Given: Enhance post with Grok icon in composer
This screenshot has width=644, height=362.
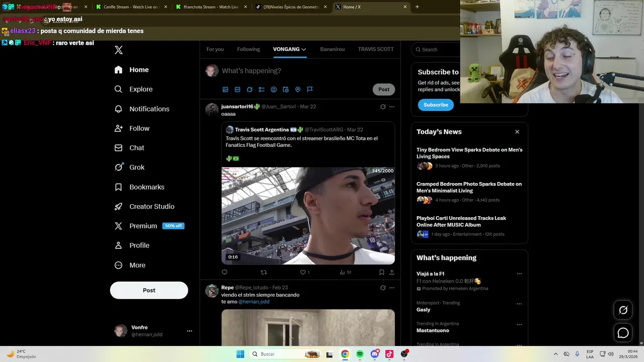Looking at the screenshot, I should (250, 89).
